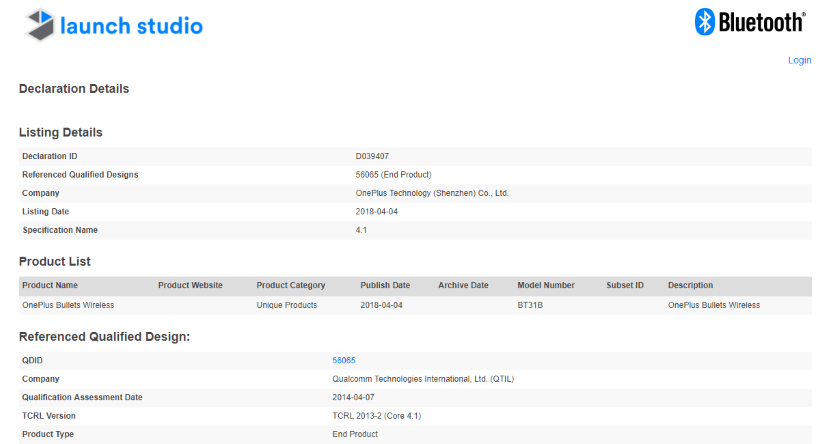The height and width of the screenshot is (444, 840).
Task: Click the Bluetooth rune logo icon
Action: pos(704,22)
